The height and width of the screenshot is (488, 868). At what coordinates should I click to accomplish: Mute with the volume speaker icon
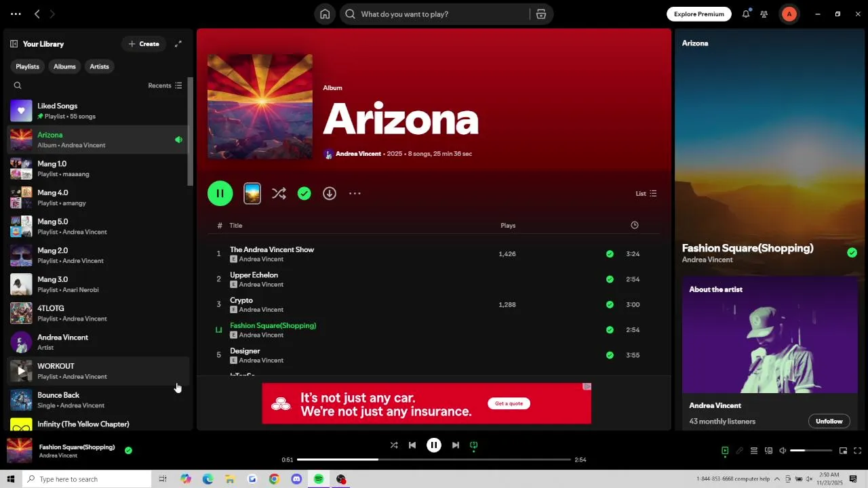click(783, 451)
